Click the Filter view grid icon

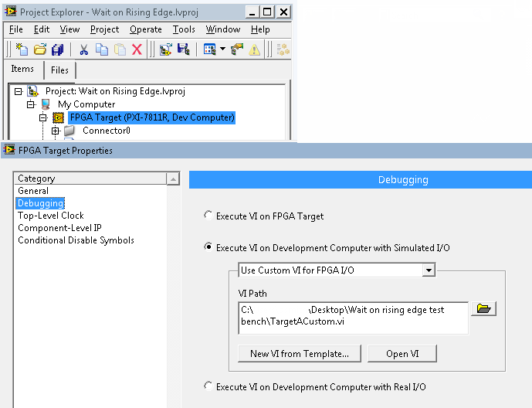coord(209,49)
